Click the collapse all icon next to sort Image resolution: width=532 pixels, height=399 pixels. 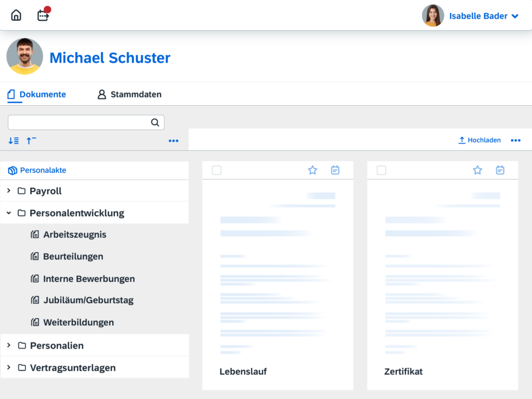[31, 140]
